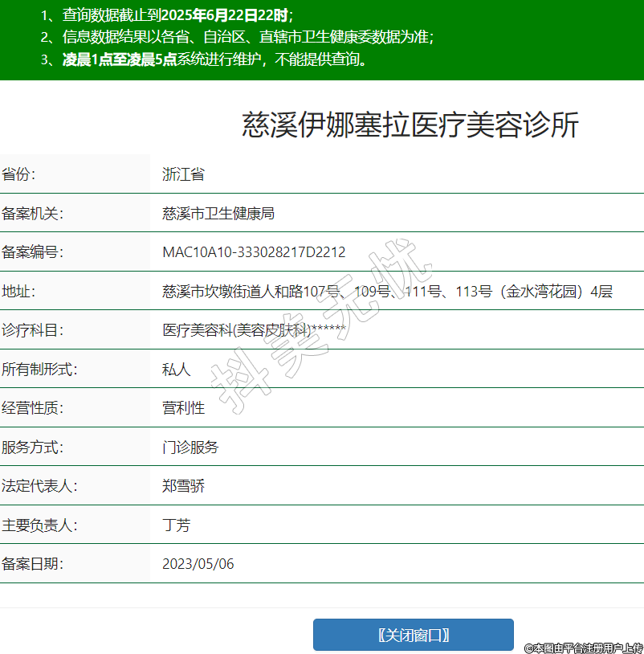Click the 经营性质 value 营利性

tap(183, 407)
